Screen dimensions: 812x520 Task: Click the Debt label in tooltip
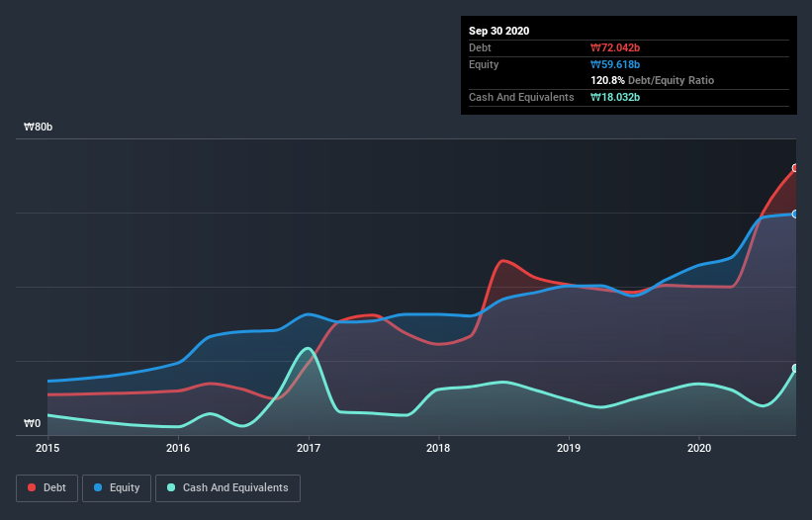click(x=480, y=48)
